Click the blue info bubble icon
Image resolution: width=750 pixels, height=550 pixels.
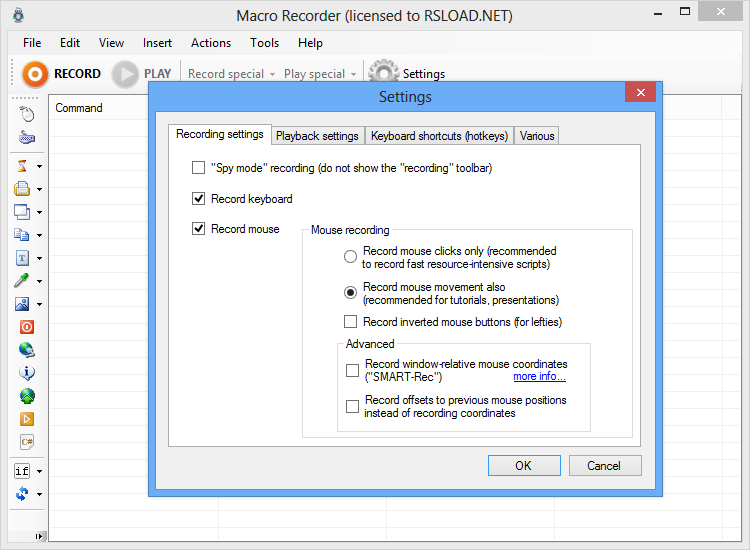coord(27,373)
